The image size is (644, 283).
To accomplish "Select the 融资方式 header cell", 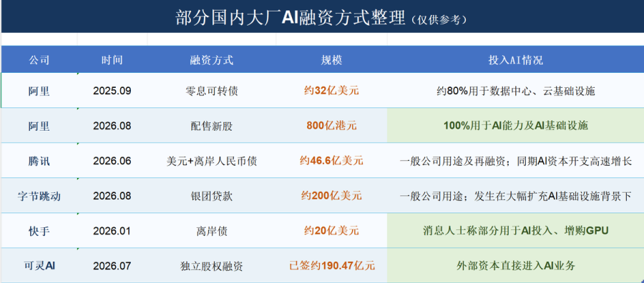I will 212,60.
